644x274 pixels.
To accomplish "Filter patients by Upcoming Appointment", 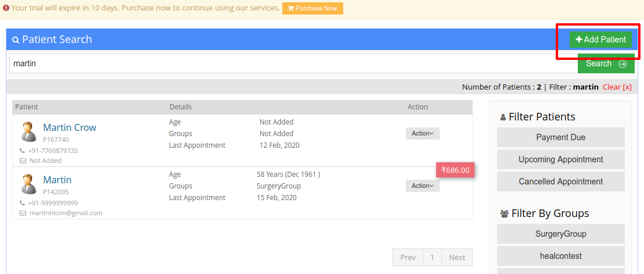I will 560,159.
